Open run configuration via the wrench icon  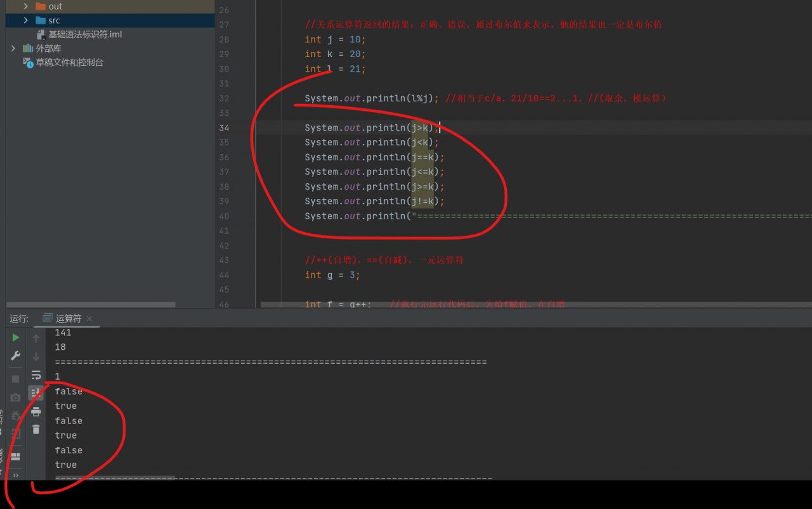pos(16,356)
